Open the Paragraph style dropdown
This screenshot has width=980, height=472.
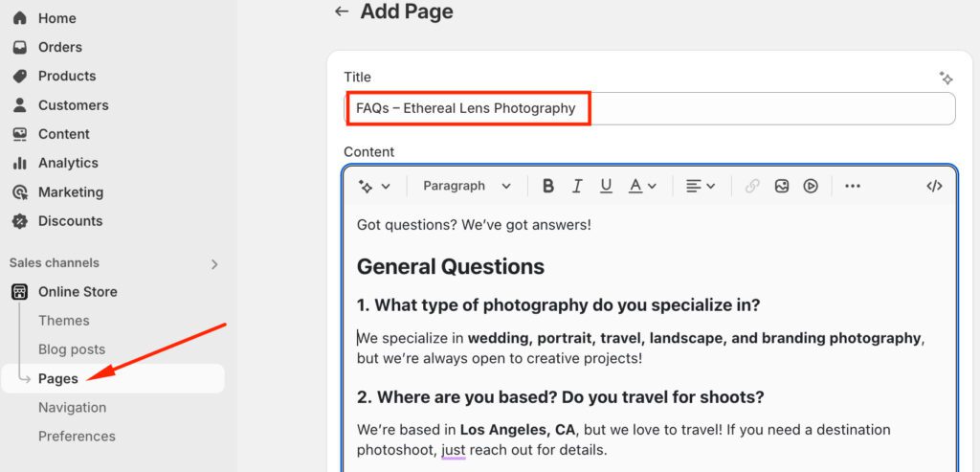tap(467, 186)
